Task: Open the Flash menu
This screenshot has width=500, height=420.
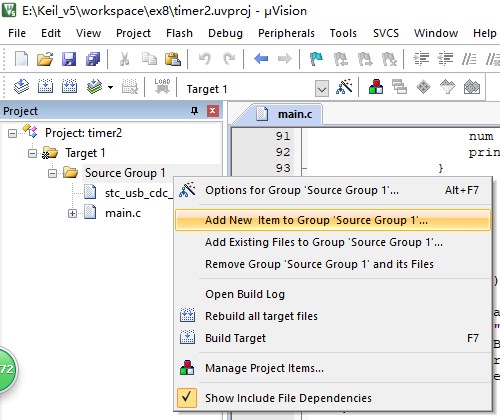Action: [179, 33]
